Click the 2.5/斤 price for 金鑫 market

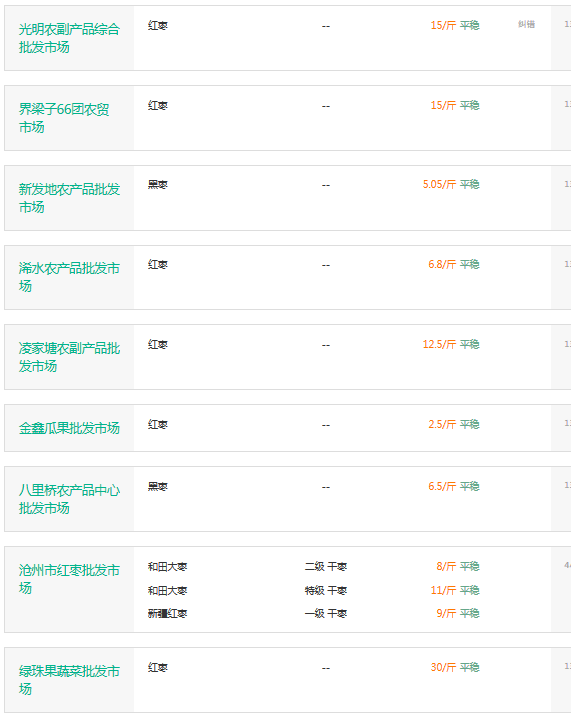click(442, 424)
